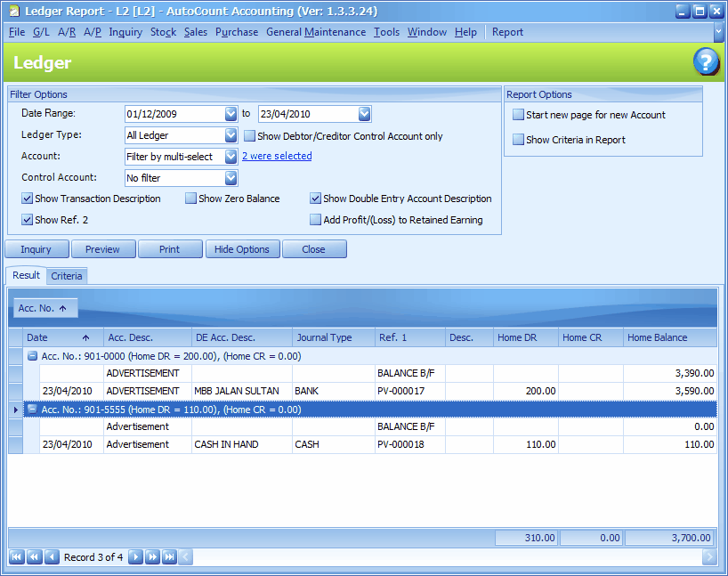The width and height of the screenshot is (728, 576).
Task: Open the end date calendar picker
Action: click(x=364, y=114)
